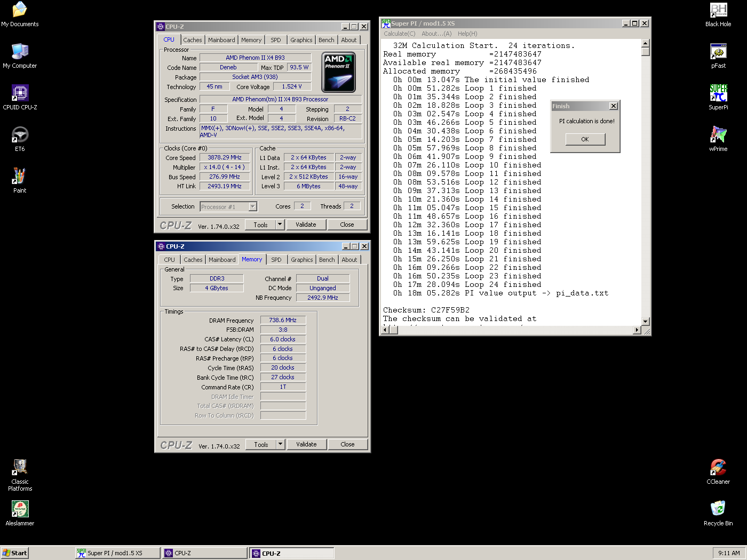Click Core Voltage value 1.524 V
The height and width of the screenshot is (560, 747).
[292, 86]
